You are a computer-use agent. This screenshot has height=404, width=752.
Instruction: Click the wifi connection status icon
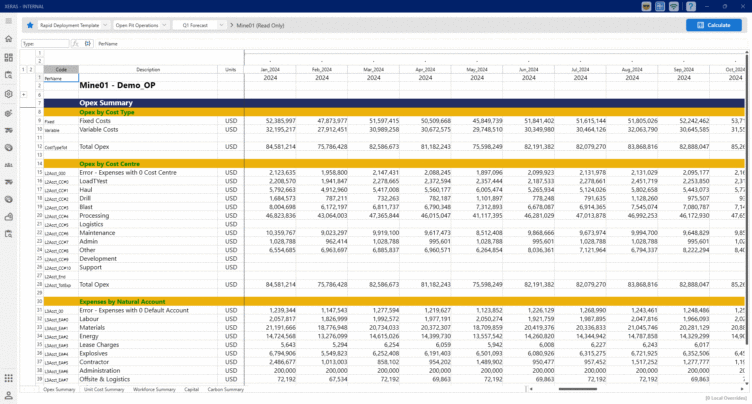674,6
